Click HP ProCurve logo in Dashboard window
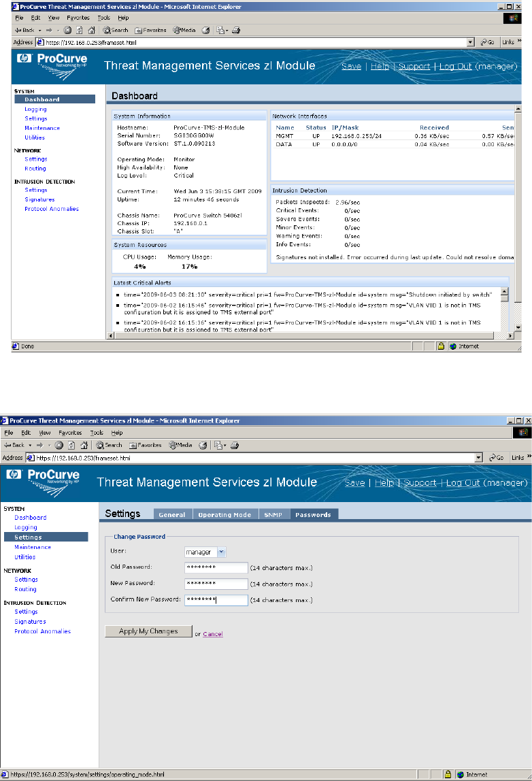Viewport: 532px width, 781px height. coord(52,66)
